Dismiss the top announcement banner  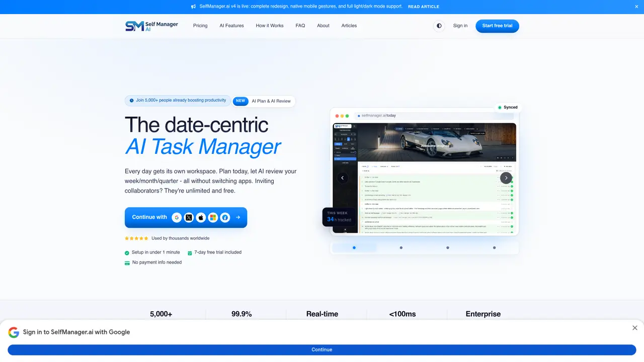(x=636, y=7)
